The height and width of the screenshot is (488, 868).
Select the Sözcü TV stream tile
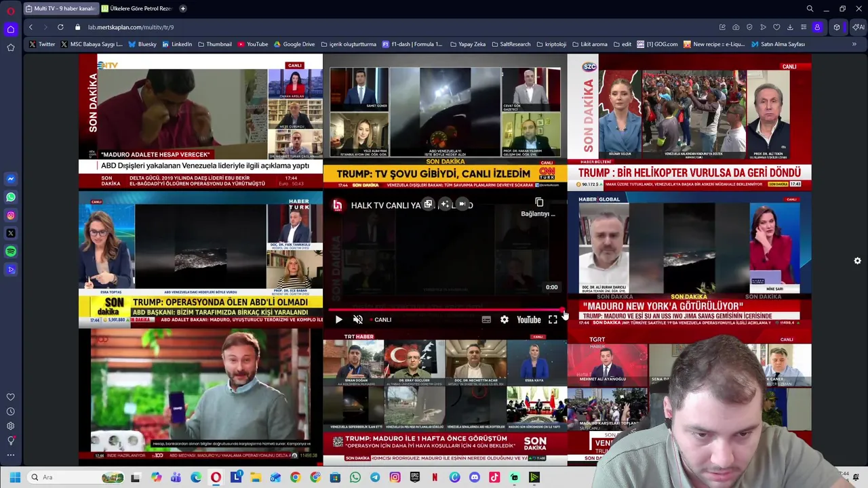689,122
